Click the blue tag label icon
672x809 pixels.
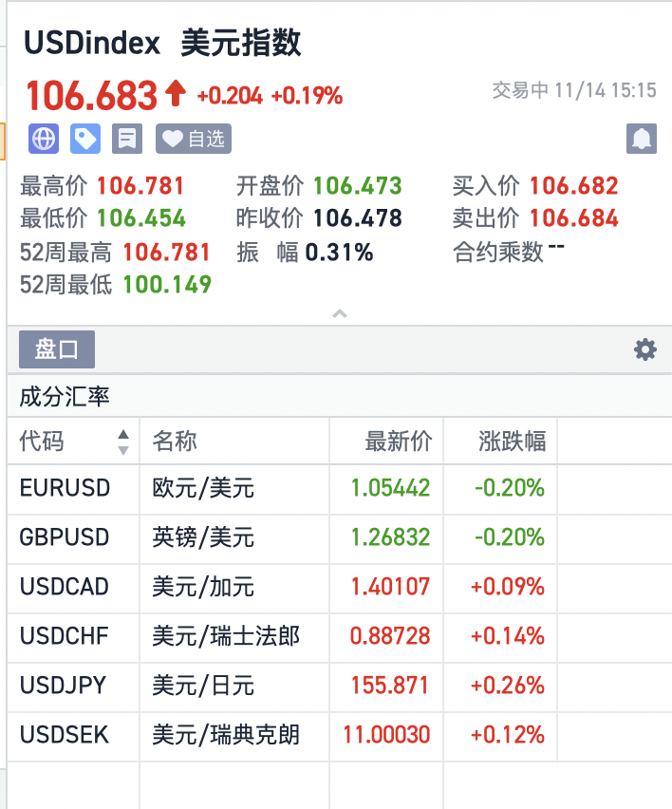tap(84, 139)
